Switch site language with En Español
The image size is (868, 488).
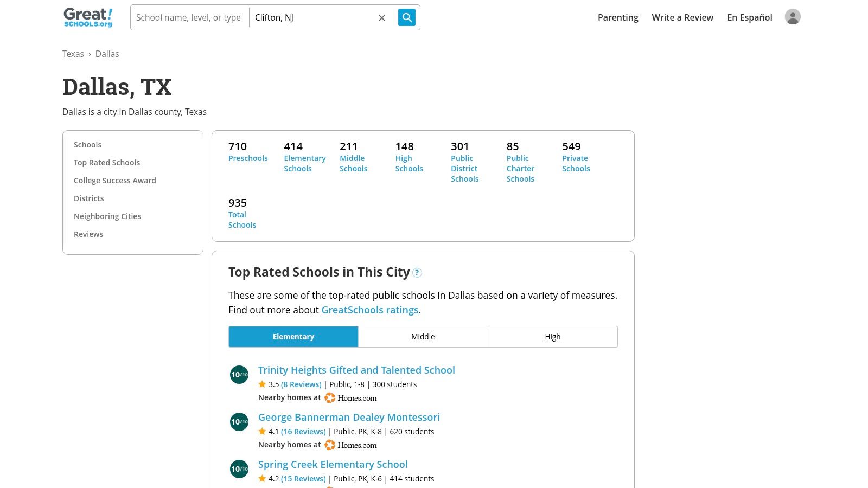[750, 17]
